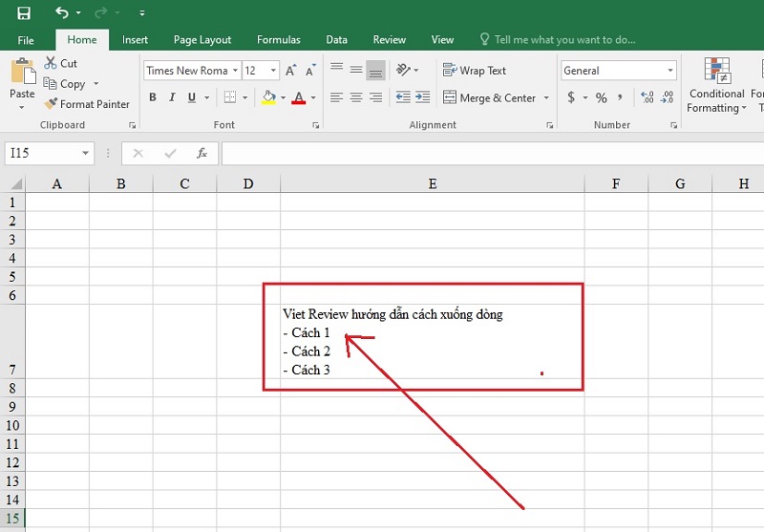Open the Data tab
The image size is (764, 532).
336,40
